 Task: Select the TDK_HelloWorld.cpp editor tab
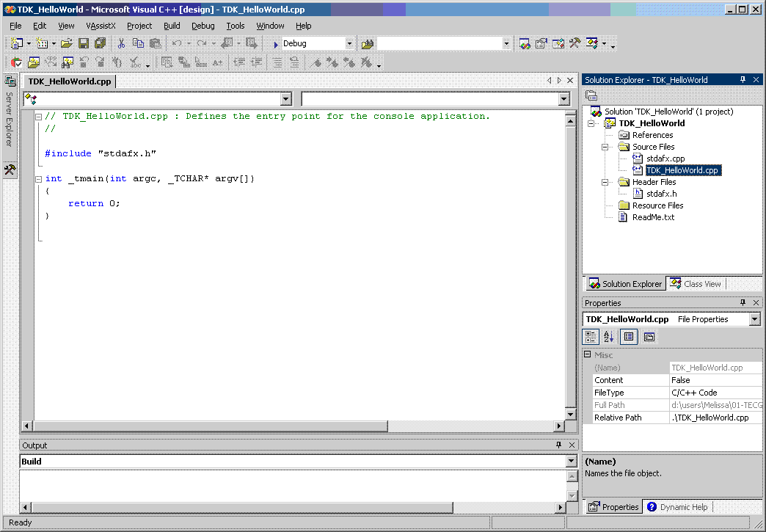click(x=70, y=81)
